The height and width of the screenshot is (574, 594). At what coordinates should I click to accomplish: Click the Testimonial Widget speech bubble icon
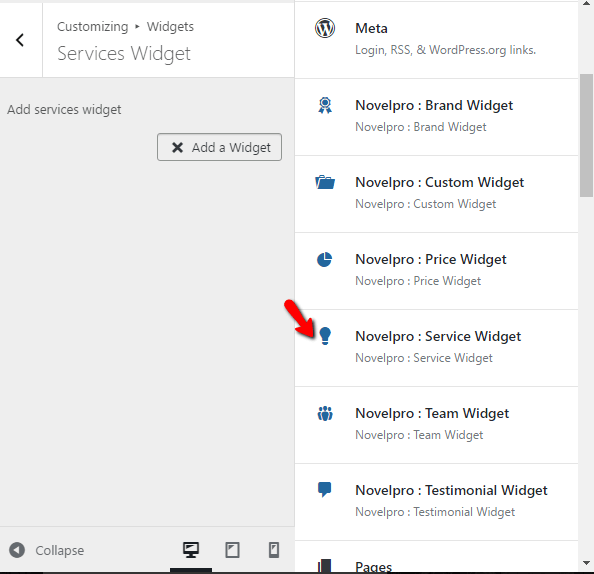point(324,490)
